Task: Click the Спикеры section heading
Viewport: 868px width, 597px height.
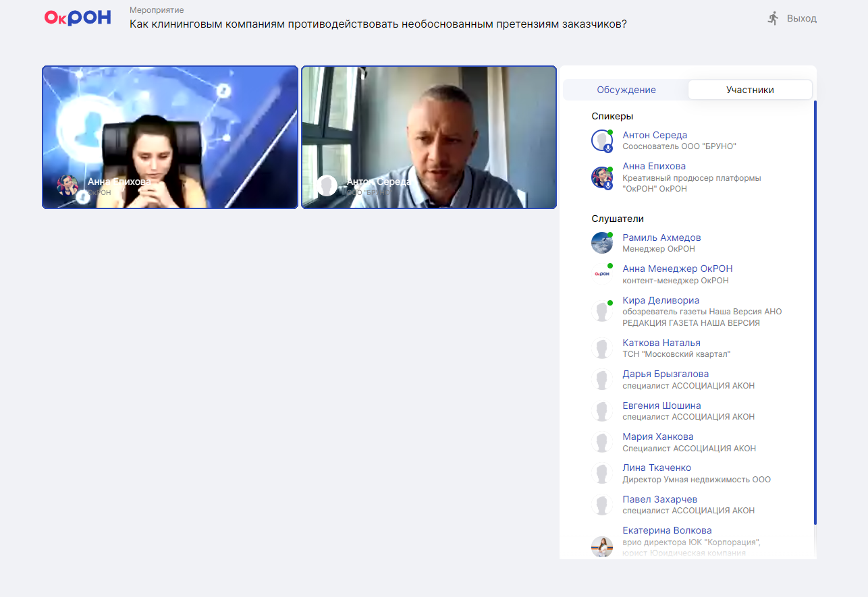Action: [612, 116]
